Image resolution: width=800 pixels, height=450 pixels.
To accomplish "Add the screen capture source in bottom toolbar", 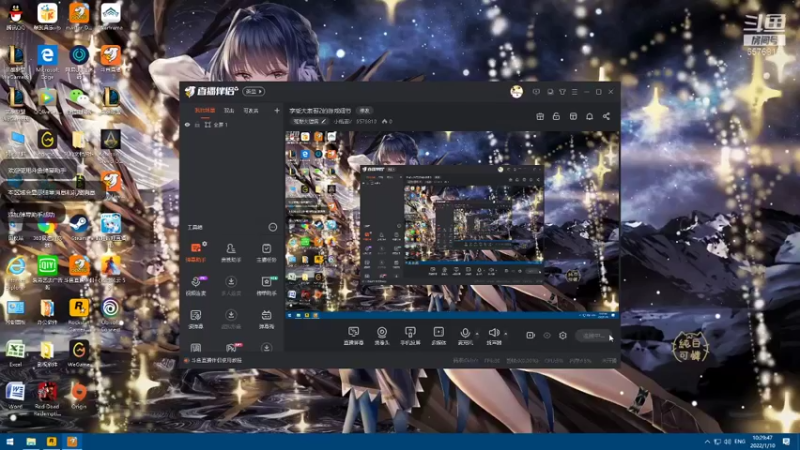I will click(353, 336).
